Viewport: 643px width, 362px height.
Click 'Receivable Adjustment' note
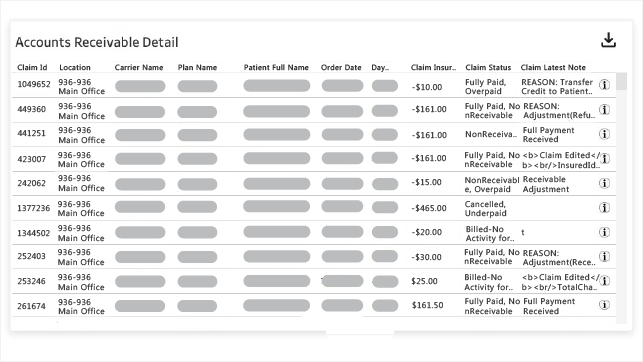pos(546,184)
